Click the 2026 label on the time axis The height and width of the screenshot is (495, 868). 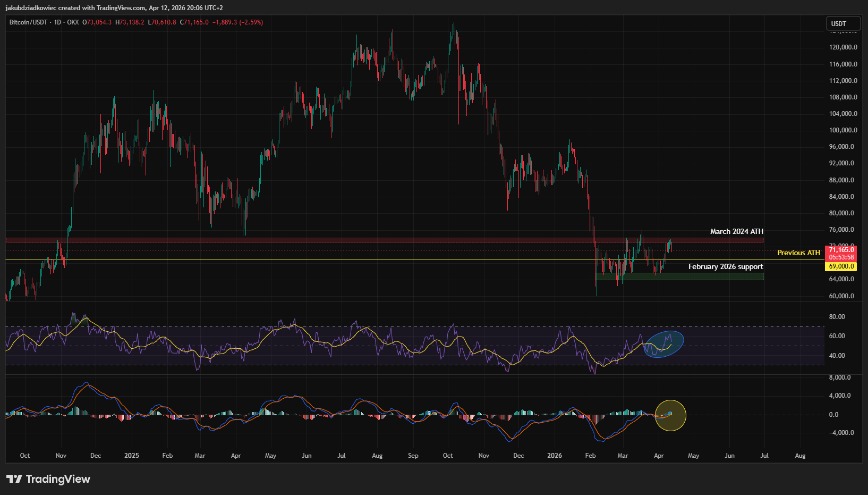tap(555, 456)
